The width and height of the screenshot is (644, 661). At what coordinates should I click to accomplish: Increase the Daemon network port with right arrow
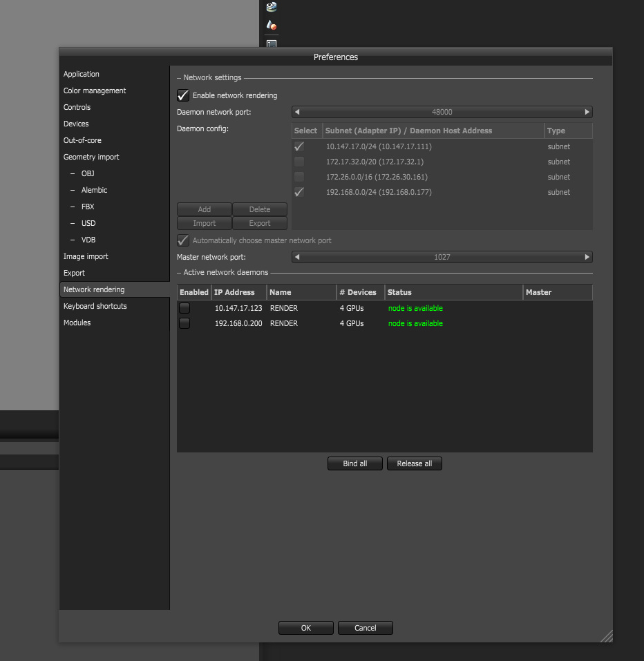(x=587, y=112)
